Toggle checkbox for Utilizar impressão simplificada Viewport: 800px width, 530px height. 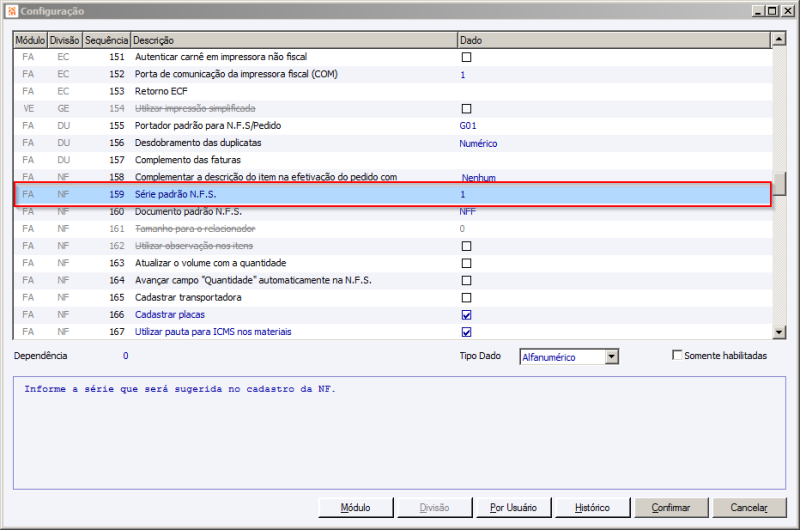466,109
